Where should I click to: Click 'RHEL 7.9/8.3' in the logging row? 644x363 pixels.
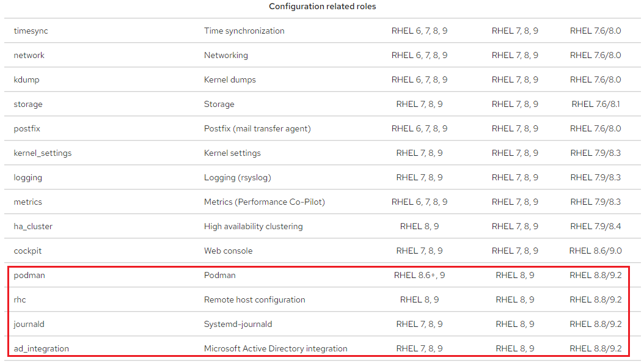coord(596,177)
